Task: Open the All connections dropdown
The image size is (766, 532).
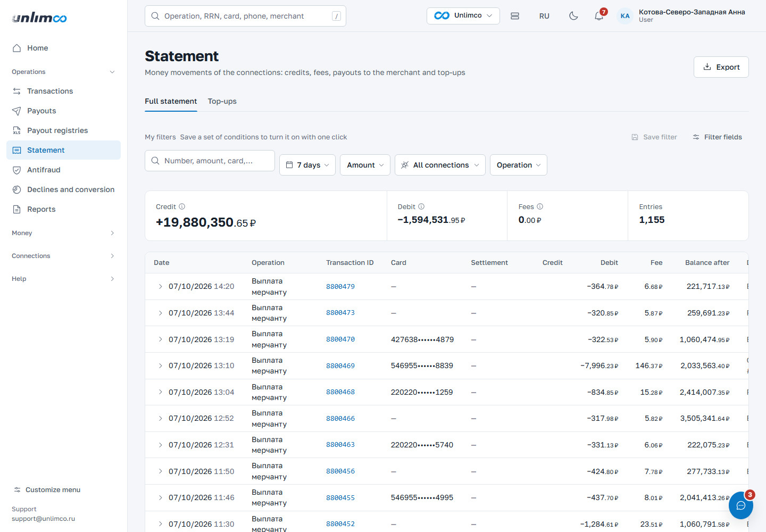Action: click(x=440, y=165)
